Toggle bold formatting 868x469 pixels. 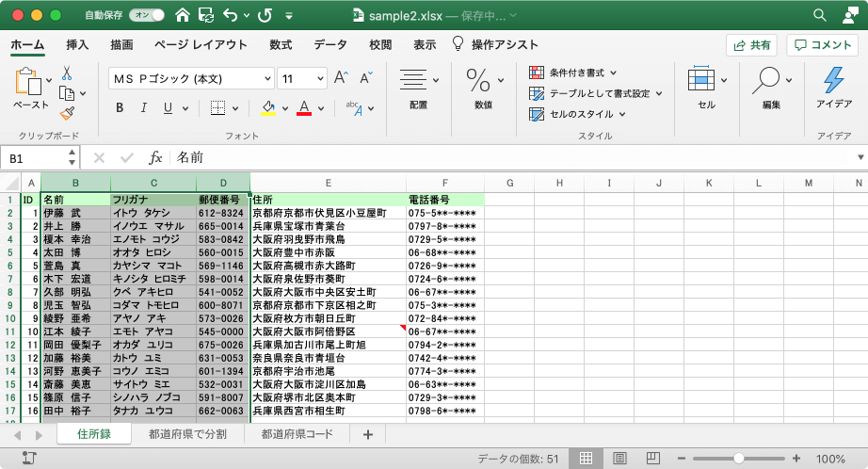(120, 108)
